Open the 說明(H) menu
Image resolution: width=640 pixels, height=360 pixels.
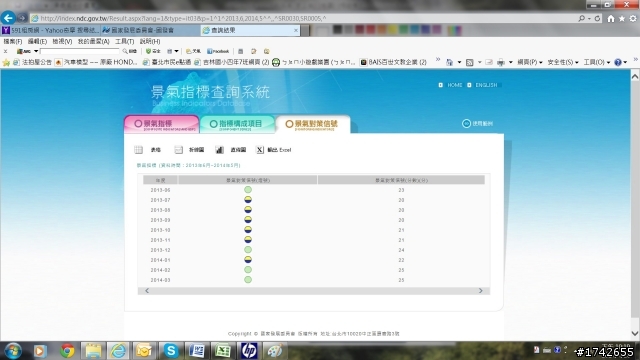point(150,41)
